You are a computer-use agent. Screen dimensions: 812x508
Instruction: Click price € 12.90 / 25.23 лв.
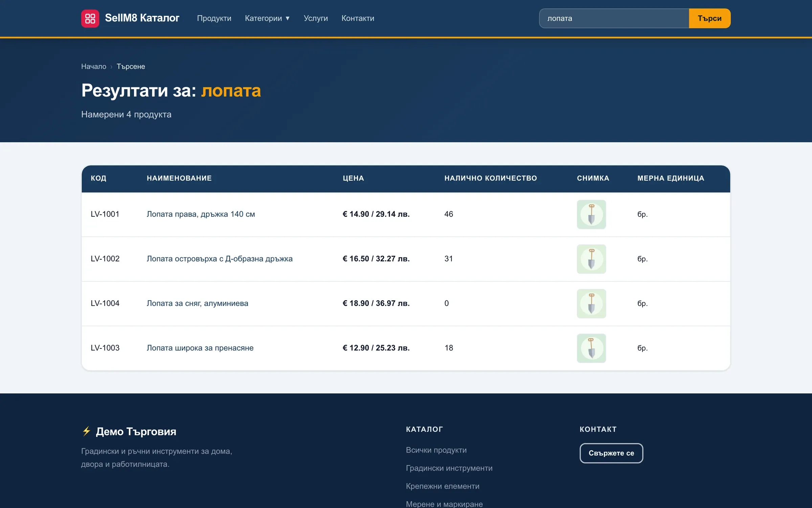pyautogui.click(x=376, y=348)
